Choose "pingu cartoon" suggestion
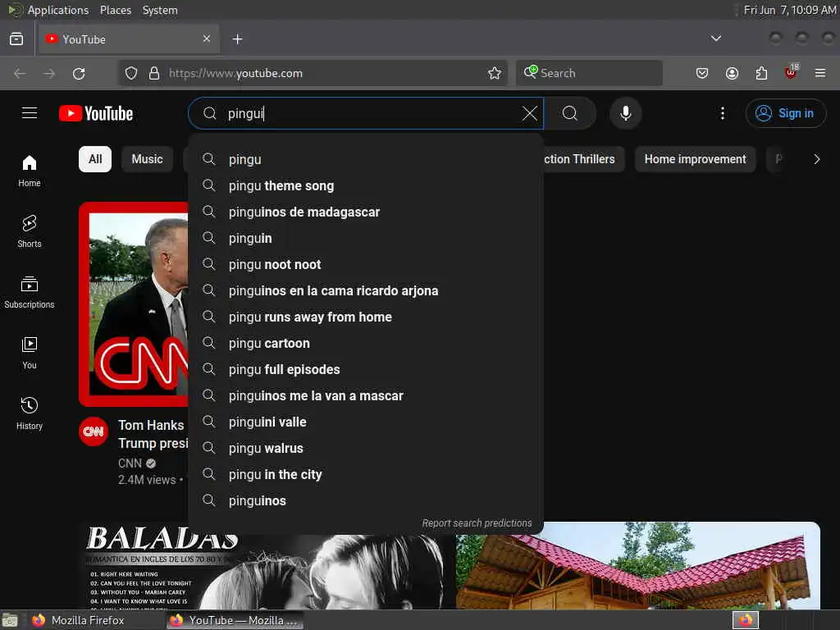 (x=365, y=343)
